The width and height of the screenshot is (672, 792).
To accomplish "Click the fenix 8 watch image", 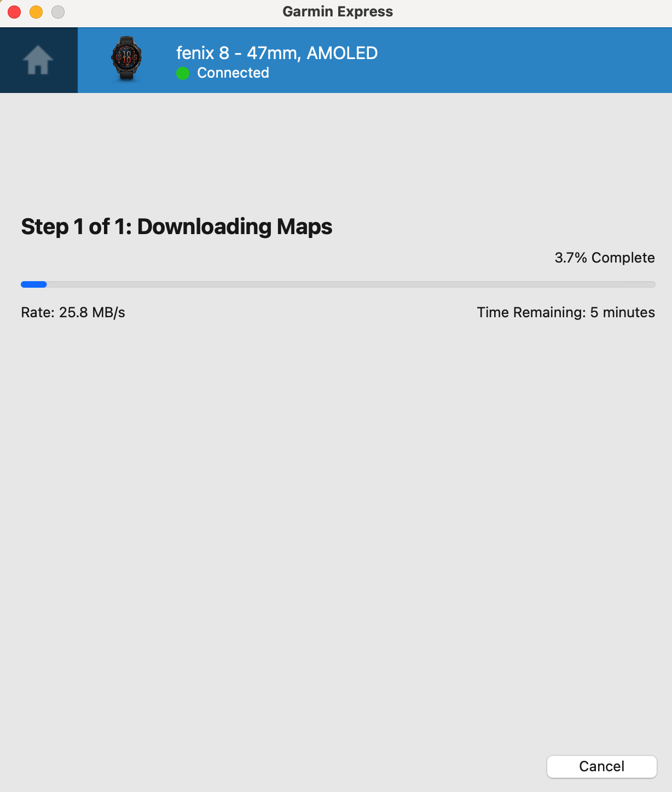I will [x=126, y=59].
